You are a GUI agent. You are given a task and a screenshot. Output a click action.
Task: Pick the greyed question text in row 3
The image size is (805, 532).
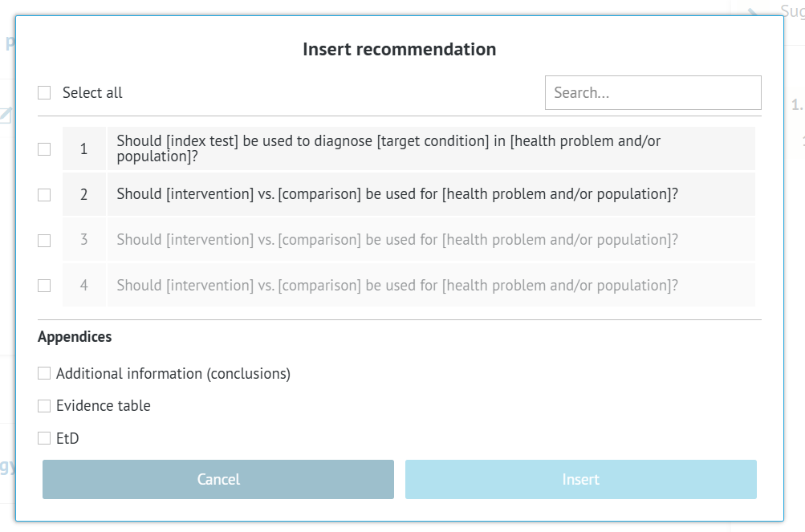click(x=397, y=240)
